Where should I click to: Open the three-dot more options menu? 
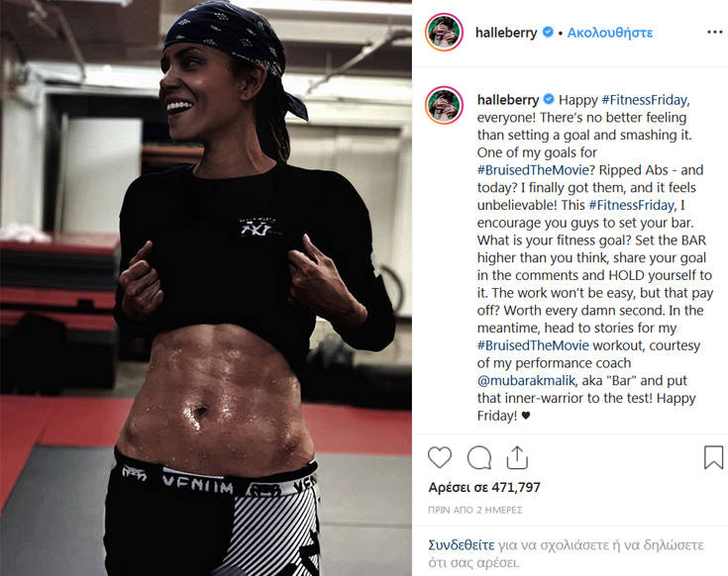pos(715,32)
